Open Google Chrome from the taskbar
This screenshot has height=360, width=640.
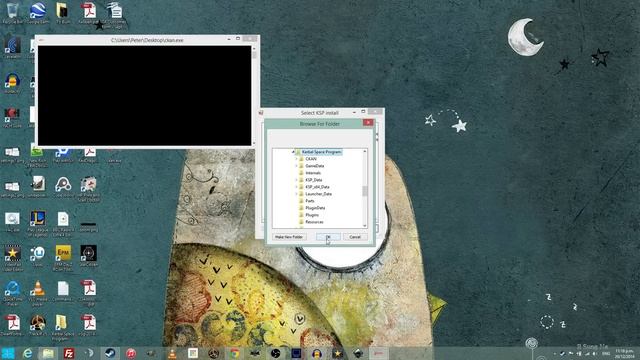pyautogui.click(x=234, y=353)
